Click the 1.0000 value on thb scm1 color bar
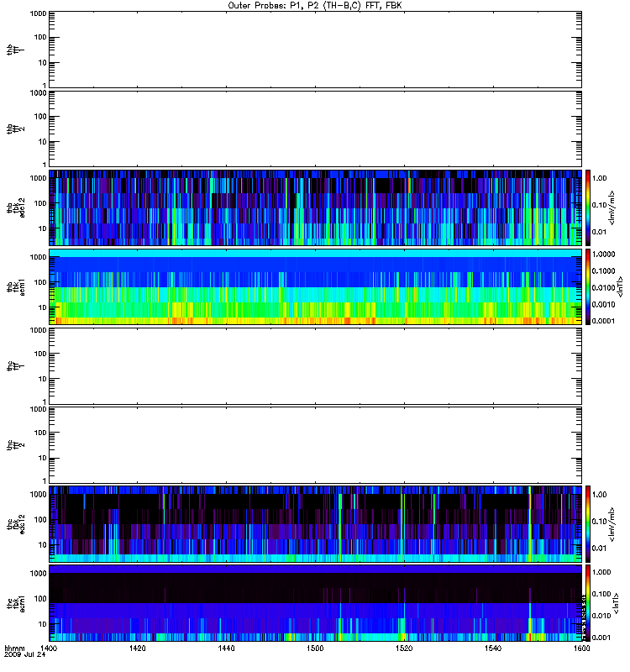630x672 pixels. click(x=603, y=255)
